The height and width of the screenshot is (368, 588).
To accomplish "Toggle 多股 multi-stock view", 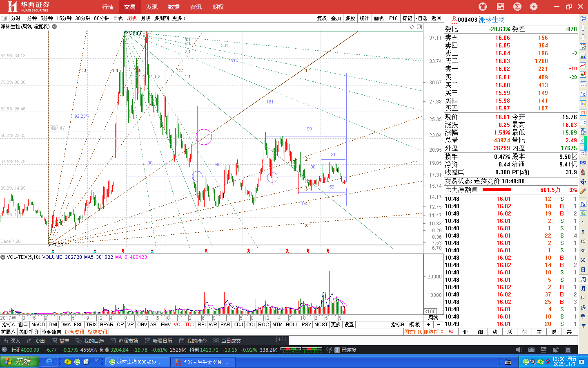I will click(350, 18).
